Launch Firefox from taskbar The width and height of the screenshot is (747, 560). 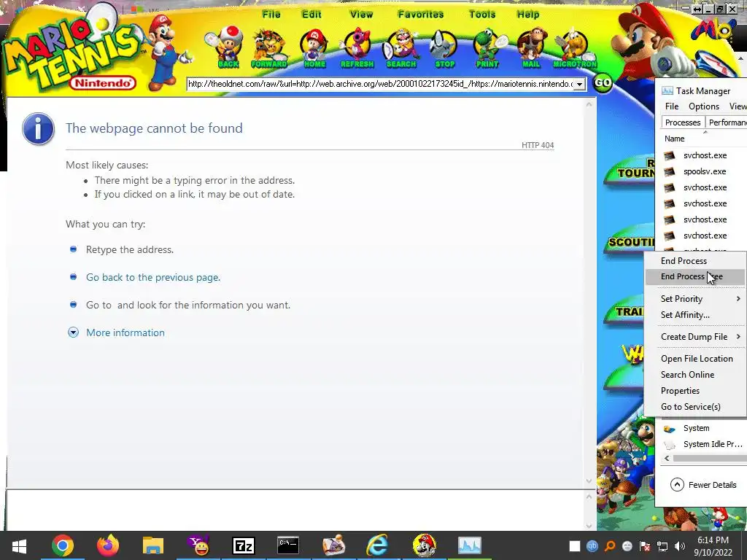[x=108, y=545]
